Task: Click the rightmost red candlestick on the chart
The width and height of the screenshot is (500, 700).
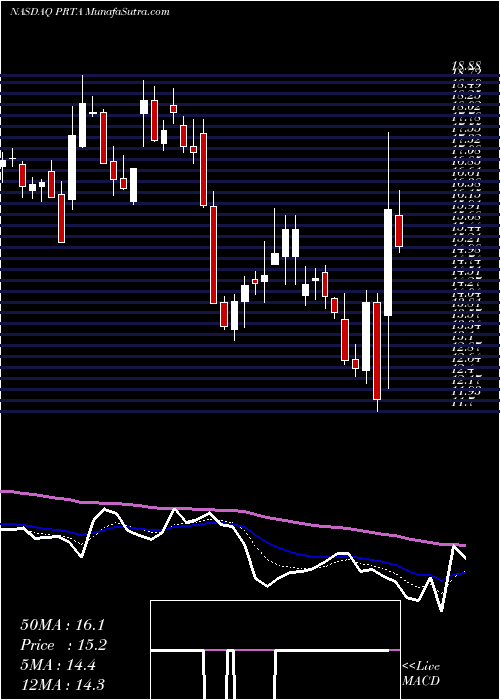Action: [399, 230]
